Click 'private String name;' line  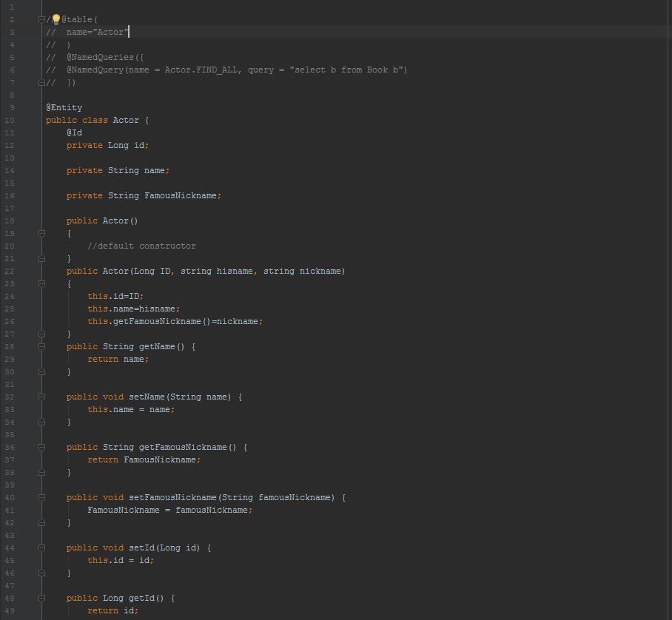118,170
